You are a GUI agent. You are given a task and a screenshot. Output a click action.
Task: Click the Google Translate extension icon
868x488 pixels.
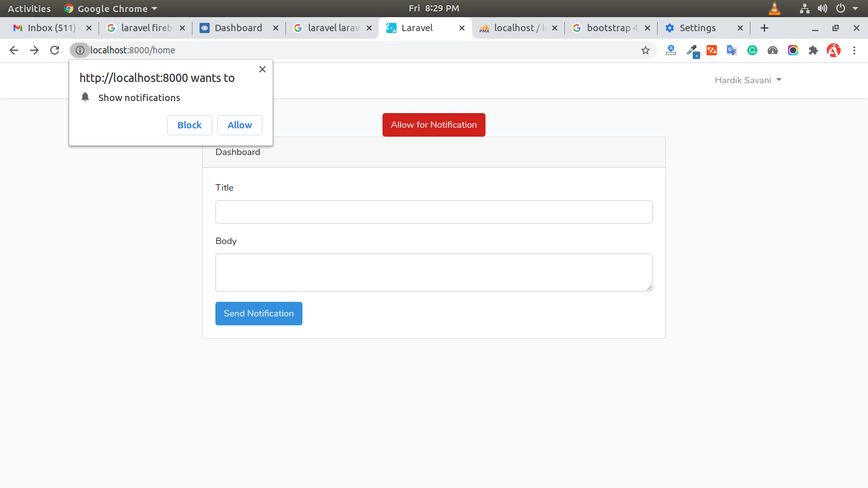pos(732,50)
